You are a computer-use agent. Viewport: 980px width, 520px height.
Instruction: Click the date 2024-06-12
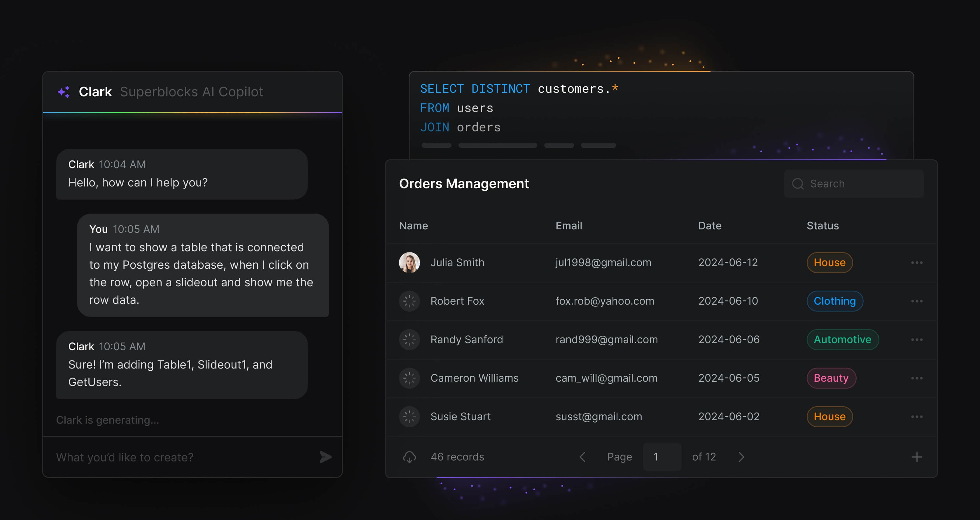click(x=728, y=262)
